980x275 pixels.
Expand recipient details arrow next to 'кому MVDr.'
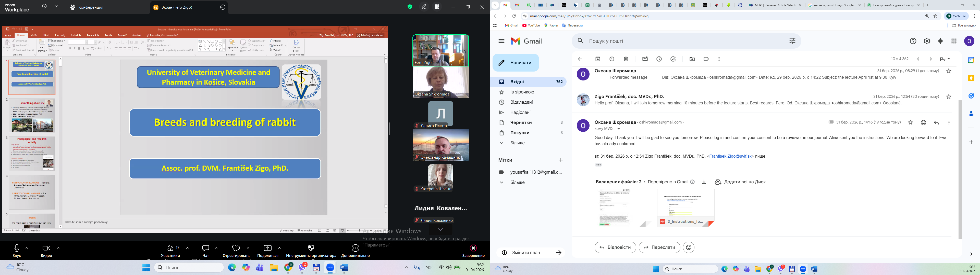619,129
